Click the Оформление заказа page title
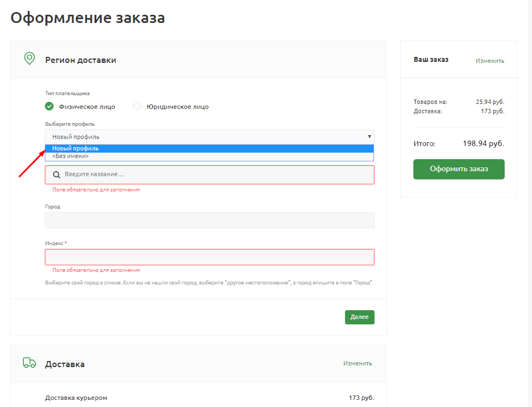 (87, 18)
